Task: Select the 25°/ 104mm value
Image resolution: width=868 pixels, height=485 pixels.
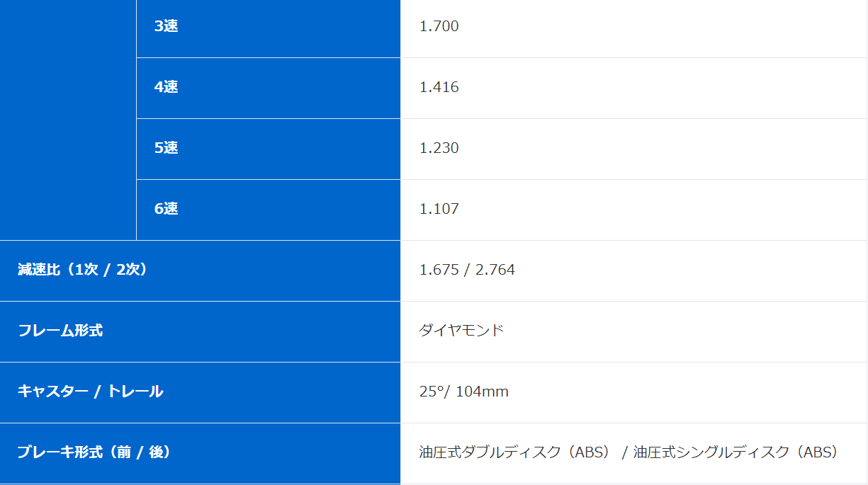Action: tap(464, 392)
